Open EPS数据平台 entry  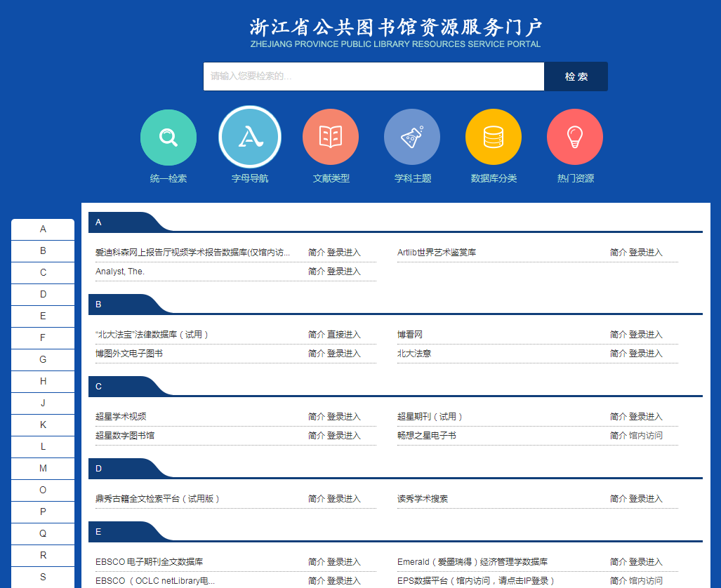click(x=476, y=581)
